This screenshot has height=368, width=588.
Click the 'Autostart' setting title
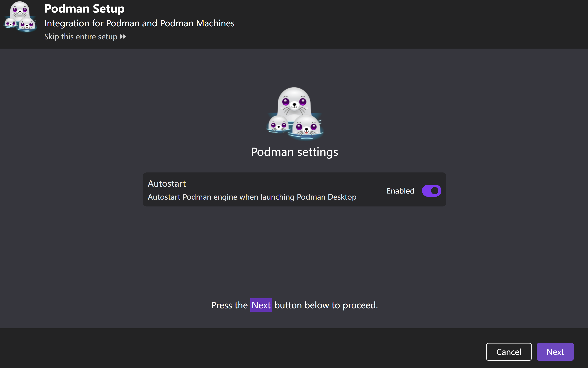[x=167, y=184]
